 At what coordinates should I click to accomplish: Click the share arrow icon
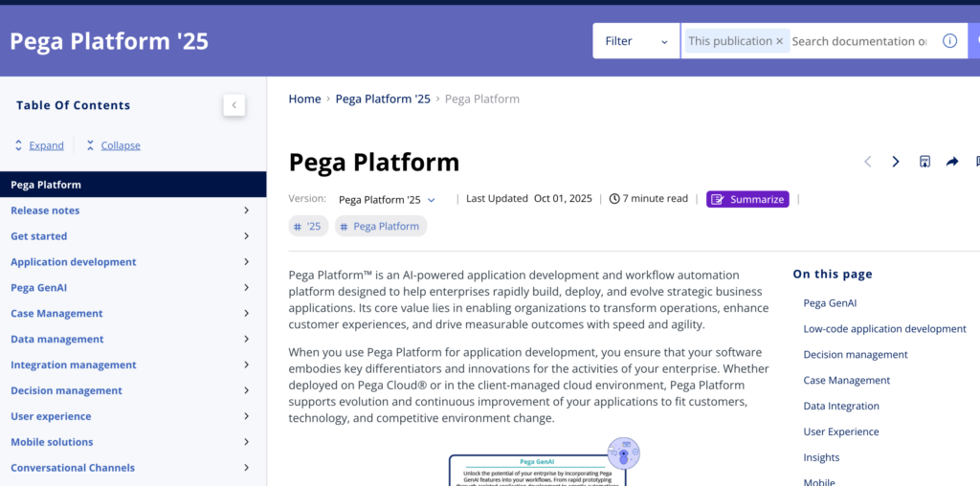pos(952,162)
